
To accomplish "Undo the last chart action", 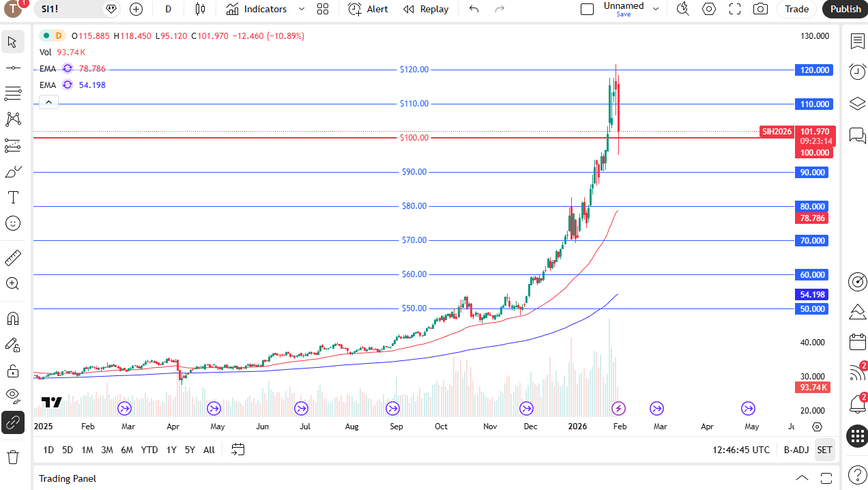I will (474, 9).
